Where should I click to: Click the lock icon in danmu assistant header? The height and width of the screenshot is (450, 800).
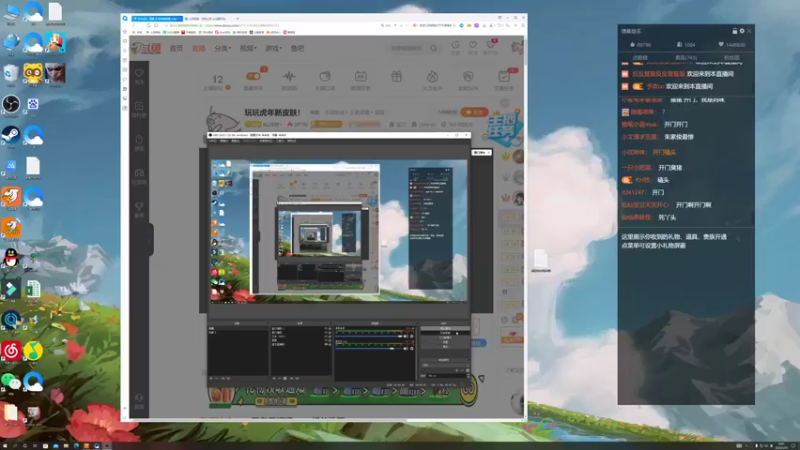point(734,31)
